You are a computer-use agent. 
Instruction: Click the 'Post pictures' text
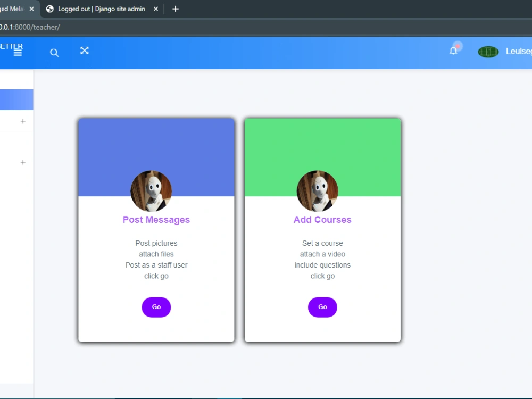pos(156,243)
